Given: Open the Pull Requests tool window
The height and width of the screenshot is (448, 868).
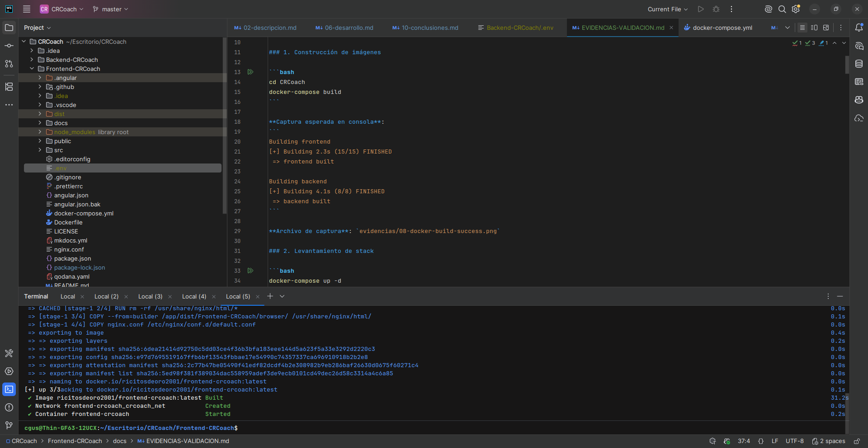Looking at the screenshot, I should point(9,64).
